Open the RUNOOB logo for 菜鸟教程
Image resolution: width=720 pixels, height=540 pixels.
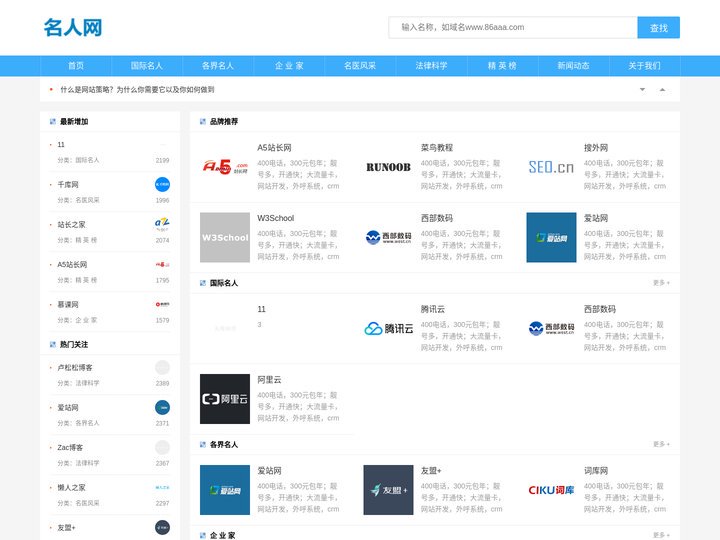click(388, 167)
